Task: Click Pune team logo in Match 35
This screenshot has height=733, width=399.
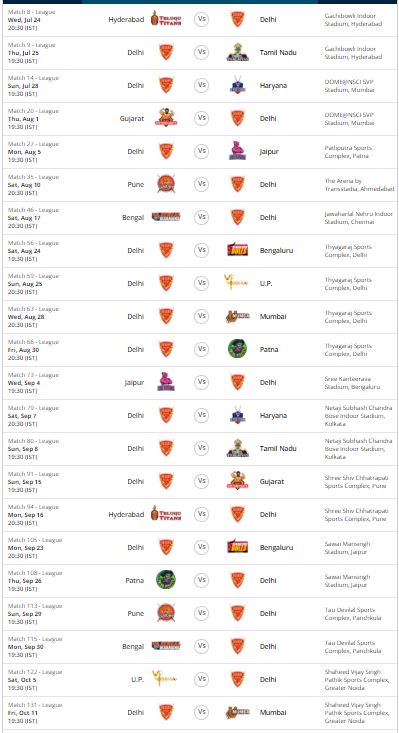Action: pos(166,184)
